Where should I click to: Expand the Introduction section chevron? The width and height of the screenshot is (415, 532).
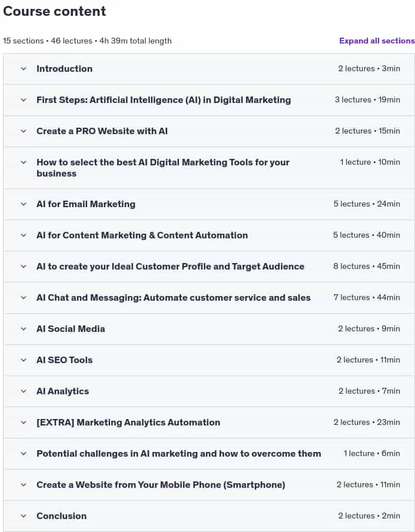tap(24, 68)
